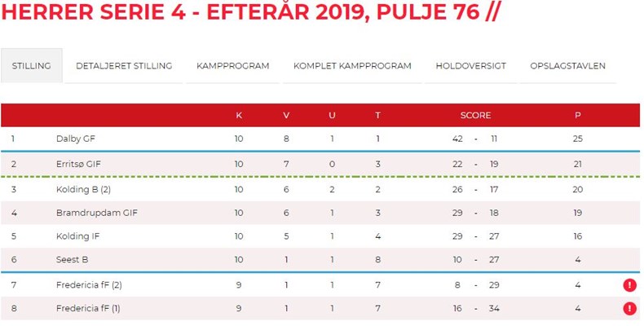This screenshot has width=644, height=326.
Task: Open the Erritsø GIF team link
Action: tap(77, 164)
